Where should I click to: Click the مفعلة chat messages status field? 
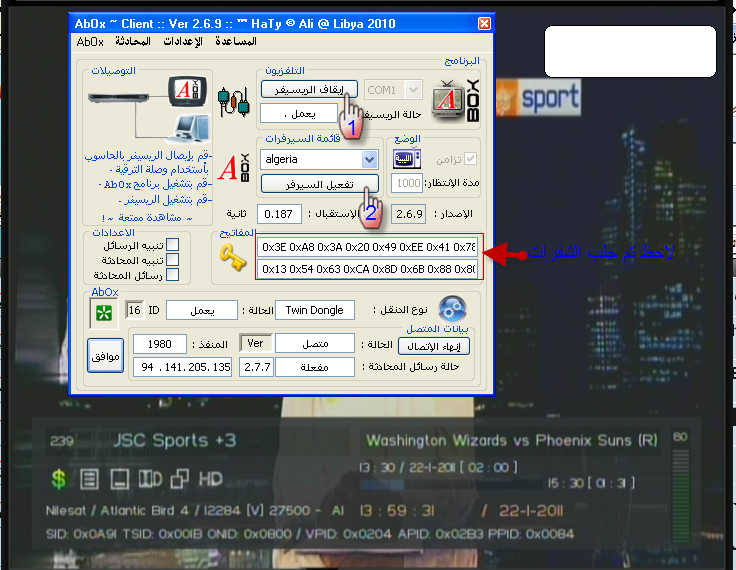314,367
